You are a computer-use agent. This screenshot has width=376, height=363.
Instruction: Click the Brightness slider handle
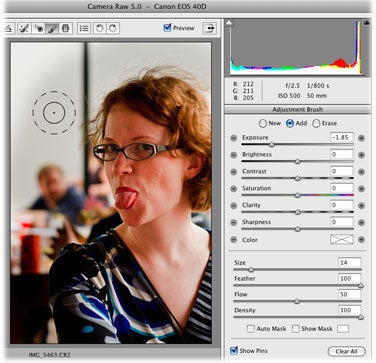[x=298, y=162]
